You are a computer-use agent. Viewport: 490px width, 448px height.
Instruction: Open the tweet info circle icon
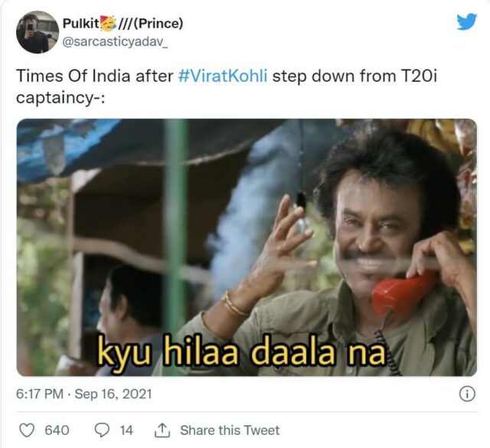pyautogui.click(x=467, y=394)
